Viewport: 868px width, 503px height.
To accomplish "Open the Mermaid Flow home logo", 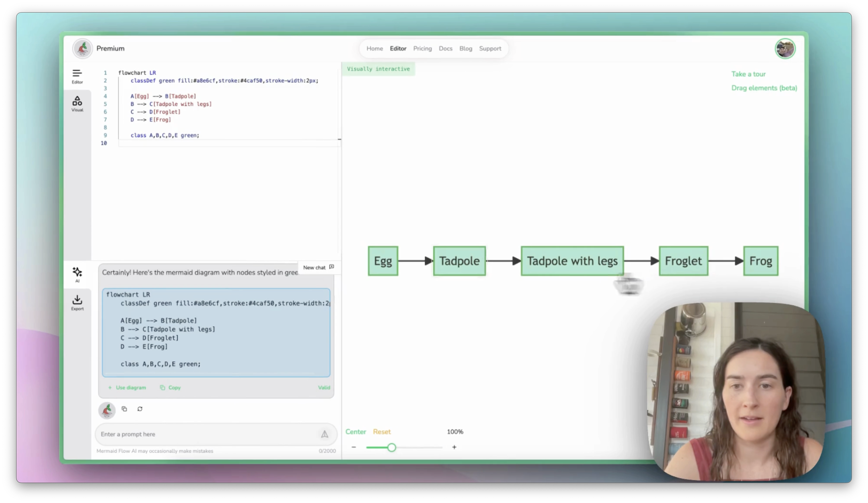I will [x=82, y=48].
